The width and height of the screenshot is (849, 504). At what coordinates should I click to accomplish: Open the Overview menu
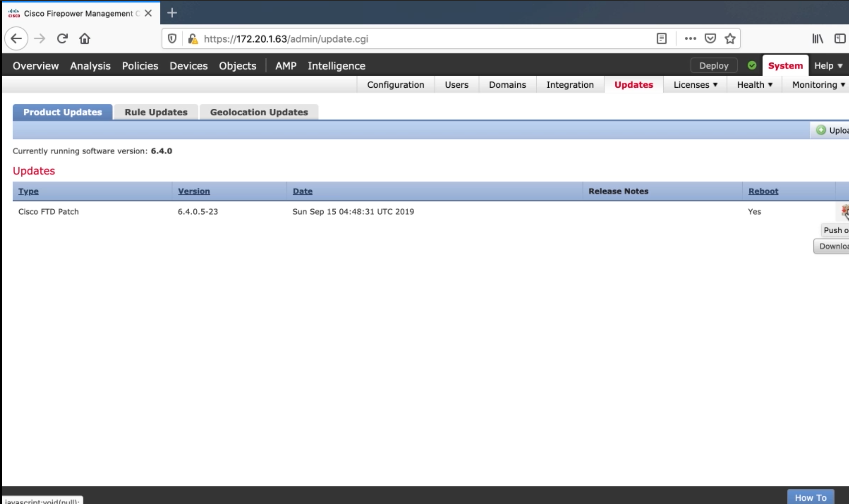click(x=36, y=66)
